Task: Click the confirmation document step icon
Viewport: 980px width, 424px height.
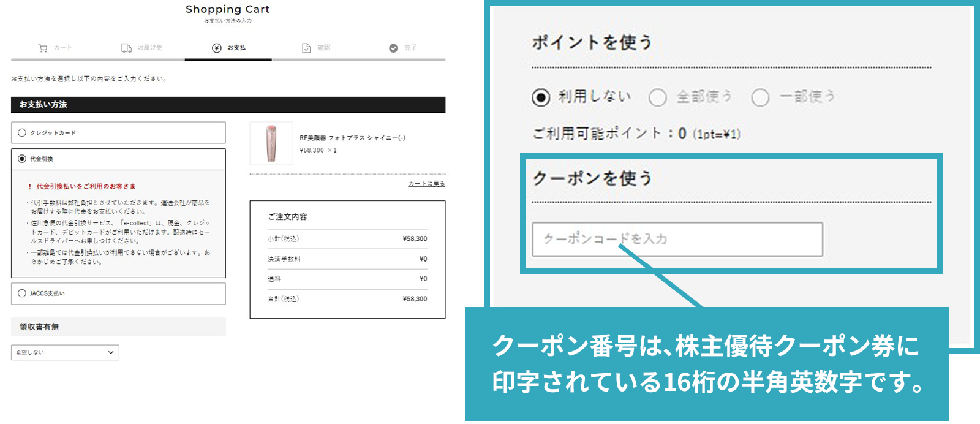Action: point(306,48)
